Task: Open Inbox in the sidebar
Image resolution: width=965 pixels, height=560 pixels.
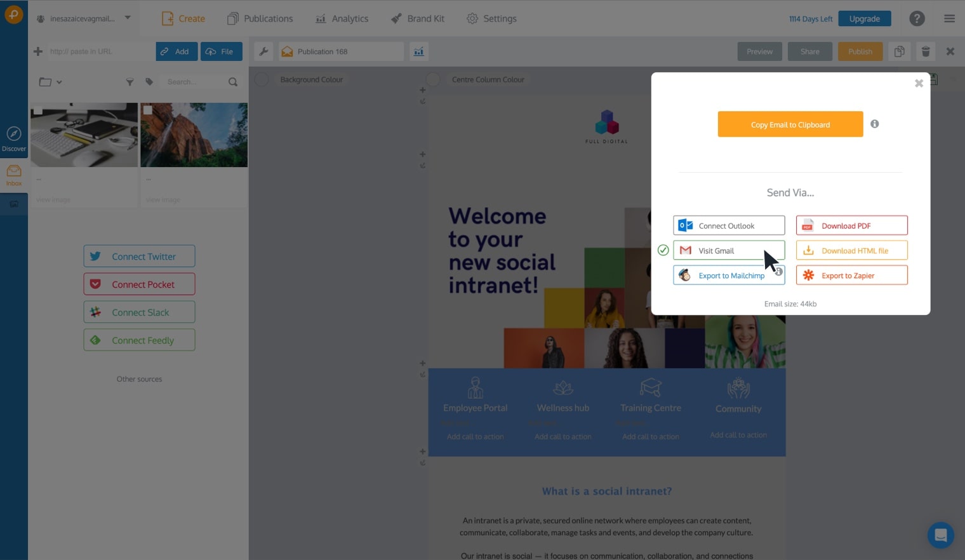Action: pyautogui.click(x=14, y=175)
